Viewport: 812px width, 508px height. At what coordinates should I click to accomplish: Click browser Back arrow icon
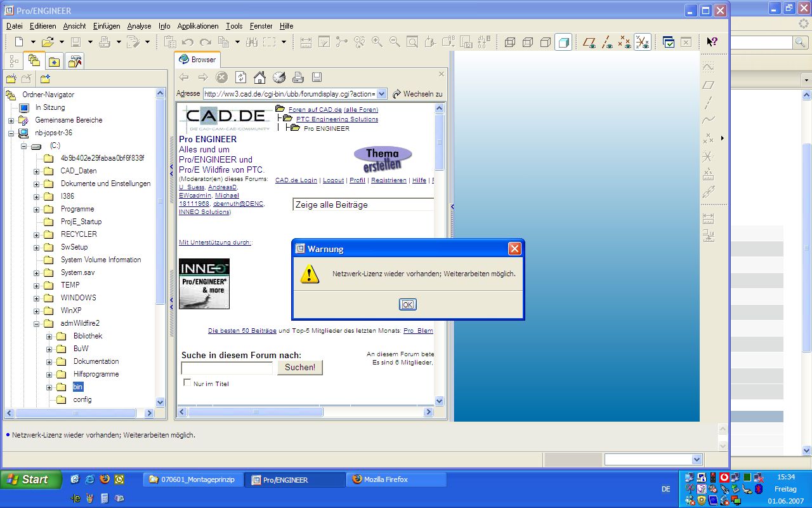(184, 77)
